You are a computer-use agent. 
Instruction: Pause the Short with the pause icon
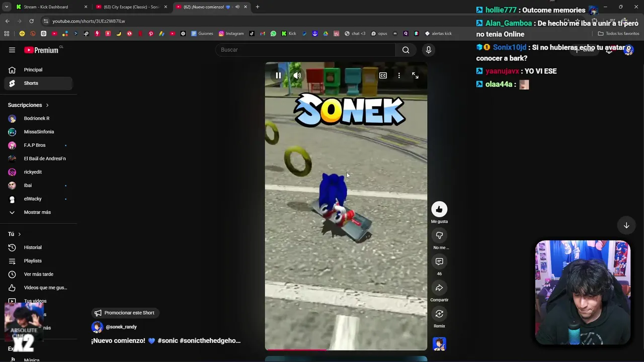click(x=278, y=75)
